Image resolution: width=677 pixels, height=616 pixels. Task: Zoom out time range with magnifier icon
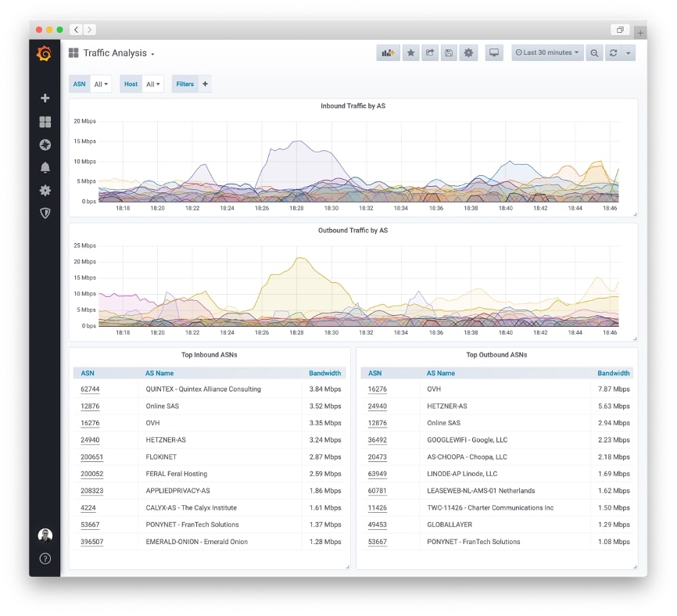click(594, 52)
